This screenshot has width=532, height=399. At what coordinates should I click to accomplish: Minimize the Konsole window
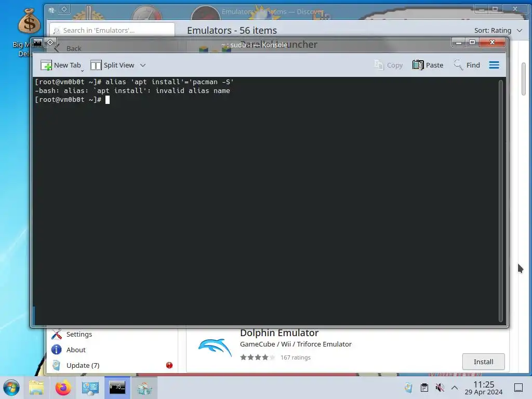pyautogui.click(x=458, y=43)
